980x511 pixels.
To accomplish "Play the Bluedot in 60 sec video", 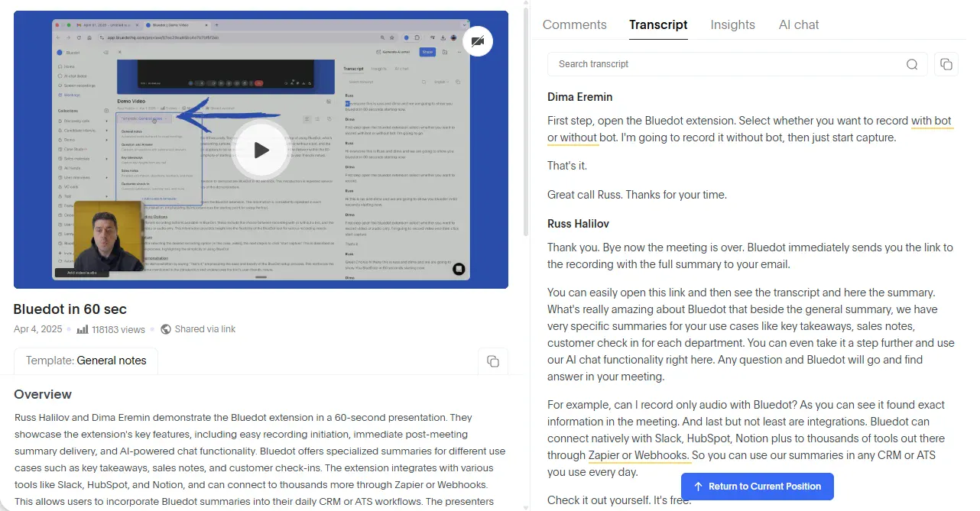I will pyautogui.click(x=261, y=150).
